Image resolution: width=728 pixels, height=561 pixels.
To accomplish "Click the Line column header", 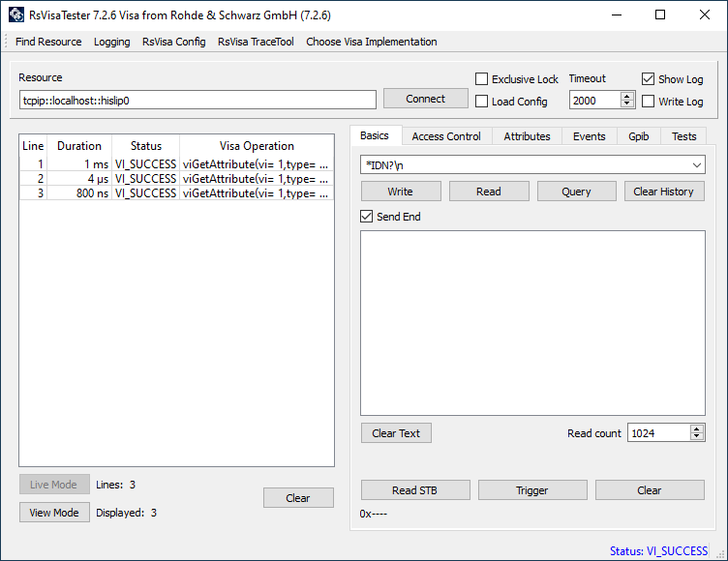I will [x=33, y=146].
